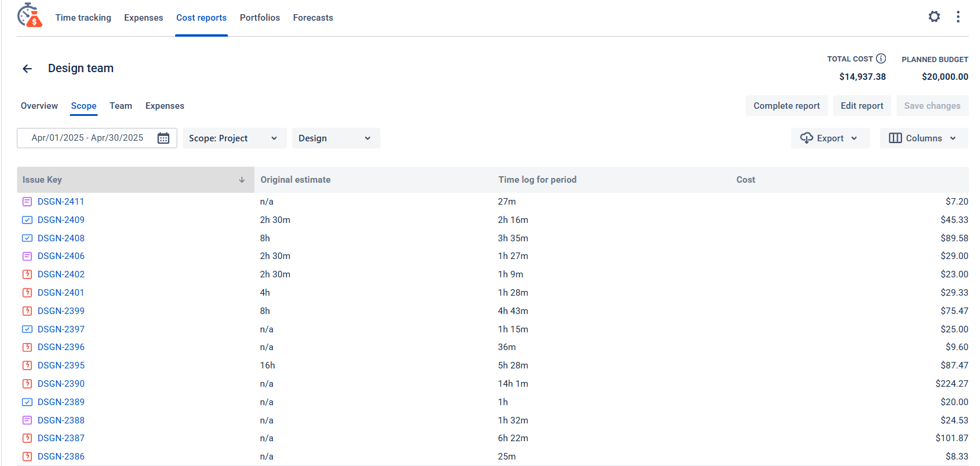This screenshot has width=980, height=466.
Task: Click the Total Cost info icon
Action: point(881,59)
